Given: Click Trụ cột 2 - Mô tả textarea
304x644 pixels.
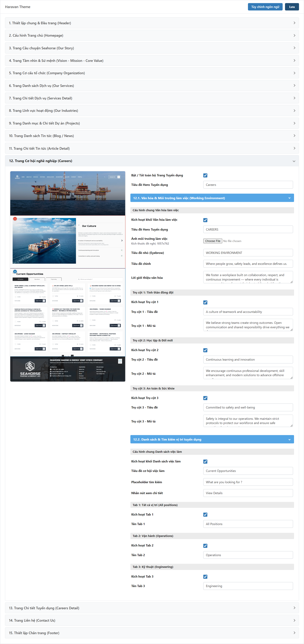Looking at the screenshot, I should click(248, 373).
